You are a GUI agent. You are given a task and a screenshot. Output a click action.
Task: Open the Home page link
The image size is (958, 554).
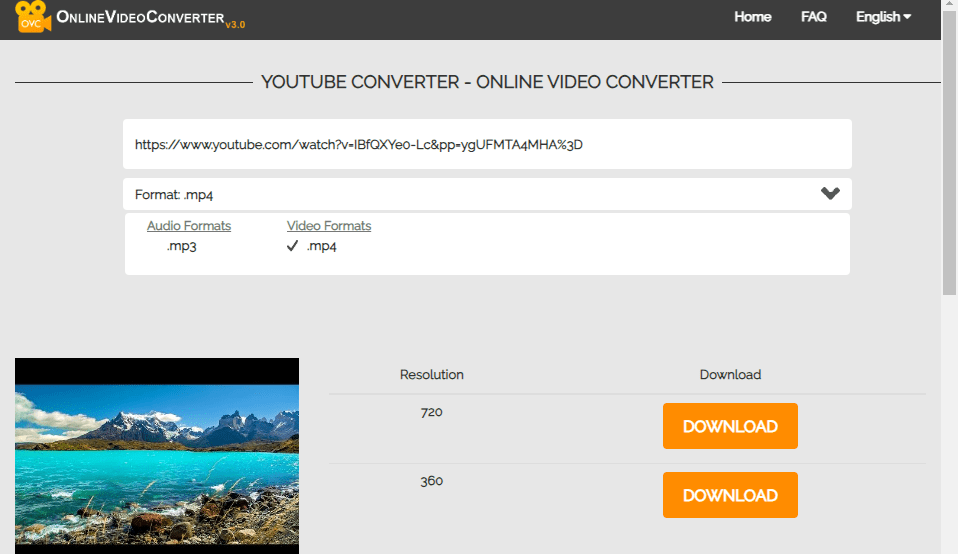(x=752, y=17)
